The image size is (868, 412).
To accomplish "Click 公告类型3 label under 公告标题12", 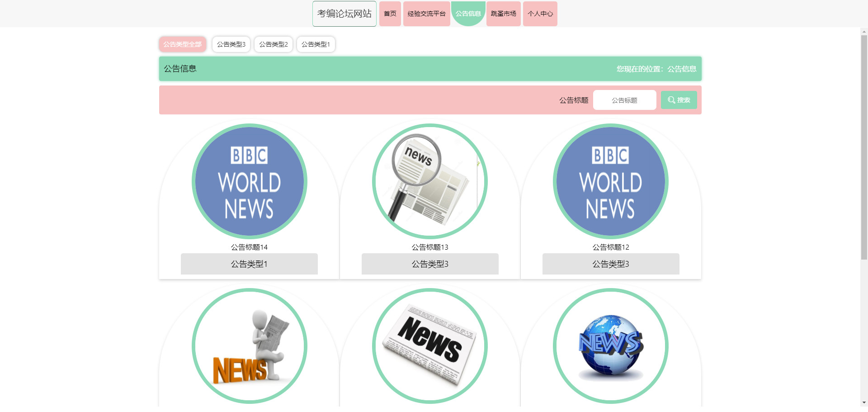I will (x=611, y=264).
